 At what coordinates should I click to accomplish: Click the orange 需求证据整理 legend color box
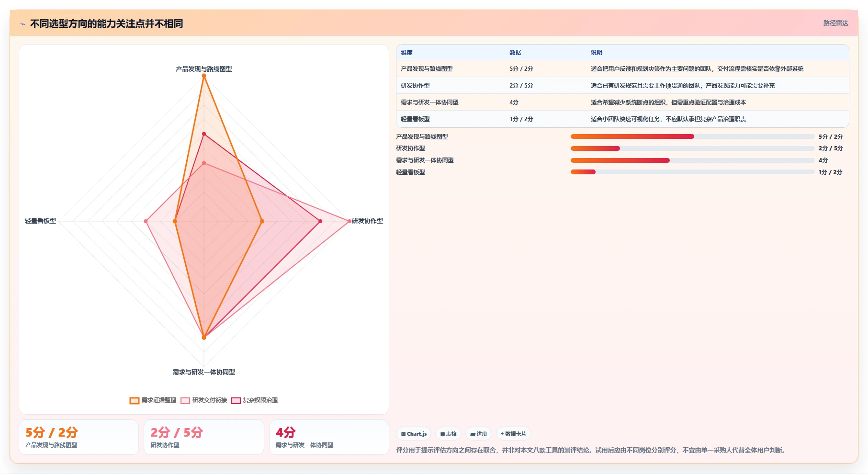tap(135, 401)
